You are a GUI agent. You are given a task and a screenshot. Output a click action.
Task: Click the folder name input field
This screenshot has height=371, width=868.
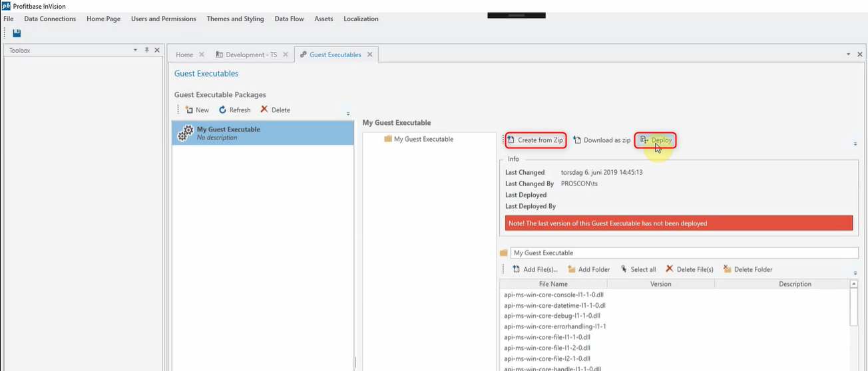coord(684,253)
